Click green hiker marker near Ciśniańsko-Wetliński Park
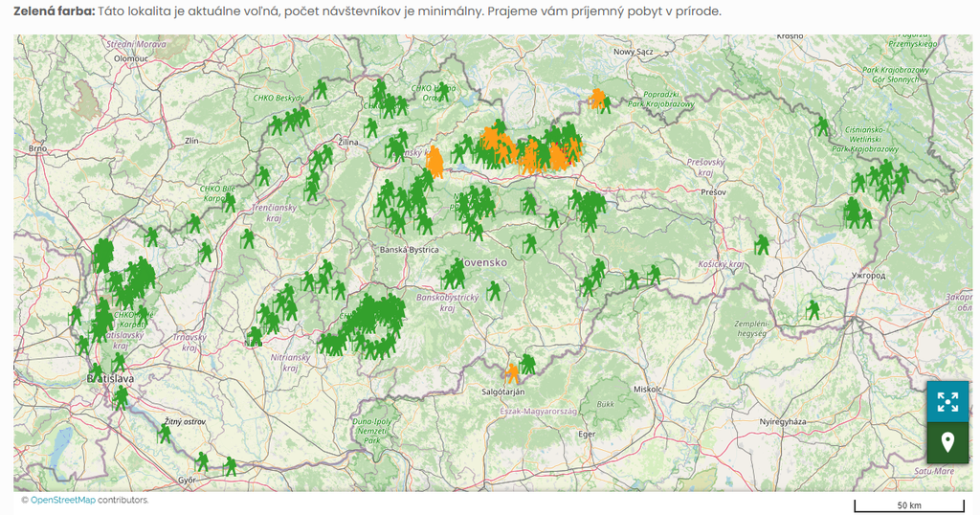980x515 pixels. coord(822,126)
